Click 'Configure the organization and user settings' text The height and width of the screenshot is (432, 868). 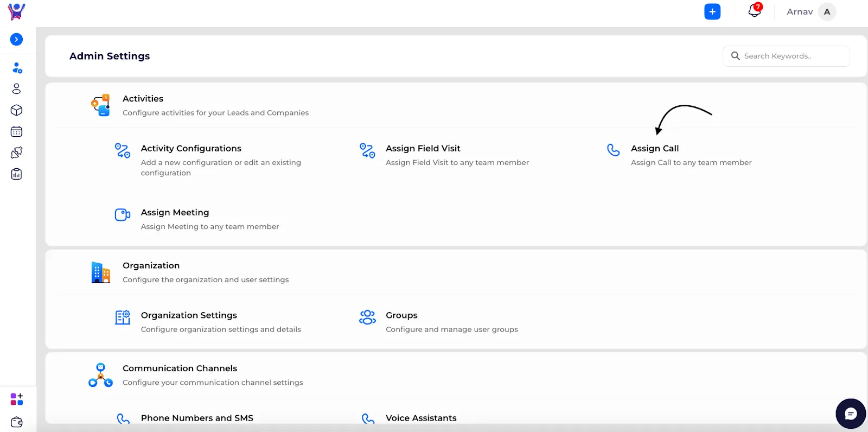(x=206, y=279)
